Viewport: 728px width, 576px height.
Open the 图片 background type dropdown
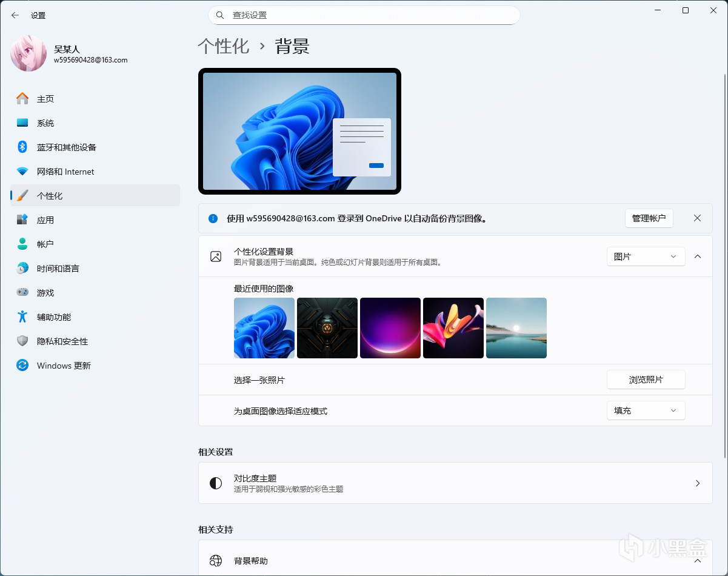pyautogui.click(x=646, y=256)
